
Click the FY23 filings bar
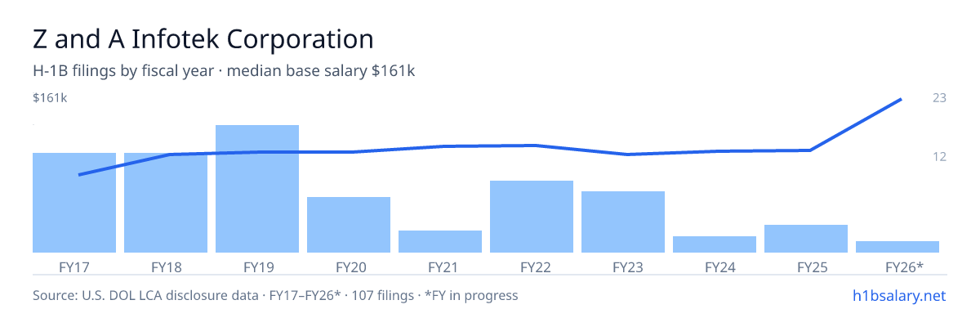(x=623, y=222)
